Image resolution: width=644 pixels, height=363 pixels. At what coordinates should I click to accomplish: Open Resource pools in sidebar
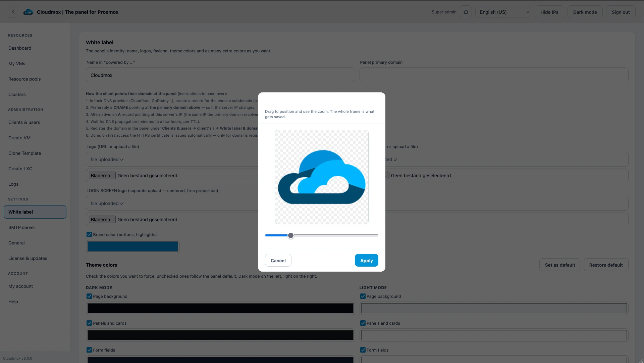tap(35, 79)
